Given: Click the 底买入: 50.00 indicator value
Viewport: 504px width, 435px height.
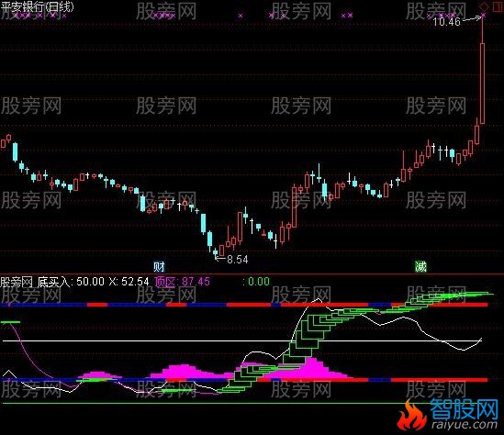Looking at the screenshot, I should click(x=71, y=282).
